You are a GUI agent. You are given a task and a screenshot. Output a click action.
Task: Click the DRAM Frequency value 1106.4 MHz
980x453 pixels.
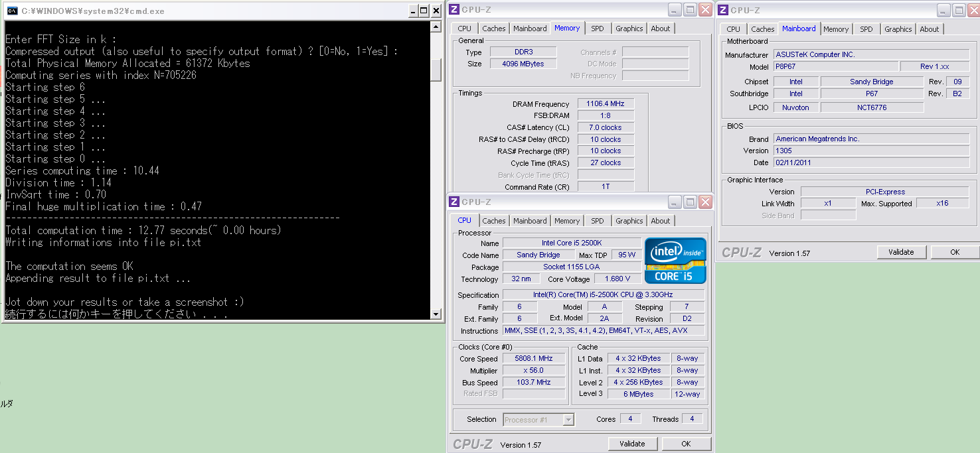[606, 104]
